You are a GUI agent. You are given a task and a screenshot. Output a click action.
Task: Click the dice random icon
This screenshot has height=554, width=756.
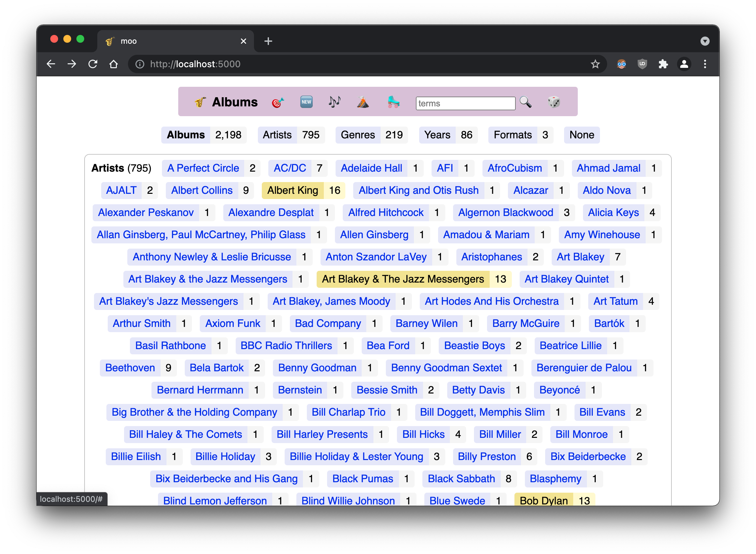coord(554,102)
